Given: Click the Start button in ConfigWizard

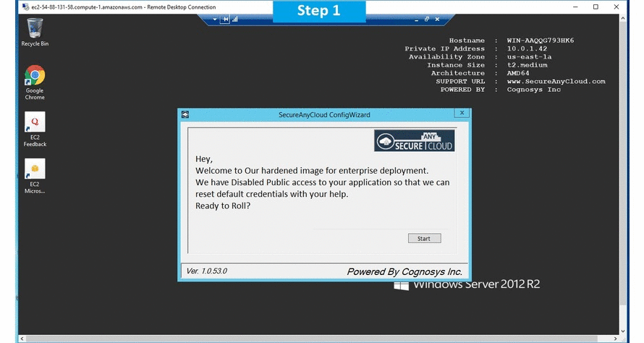Looking at the screenshot, I should tap(424, 238).
